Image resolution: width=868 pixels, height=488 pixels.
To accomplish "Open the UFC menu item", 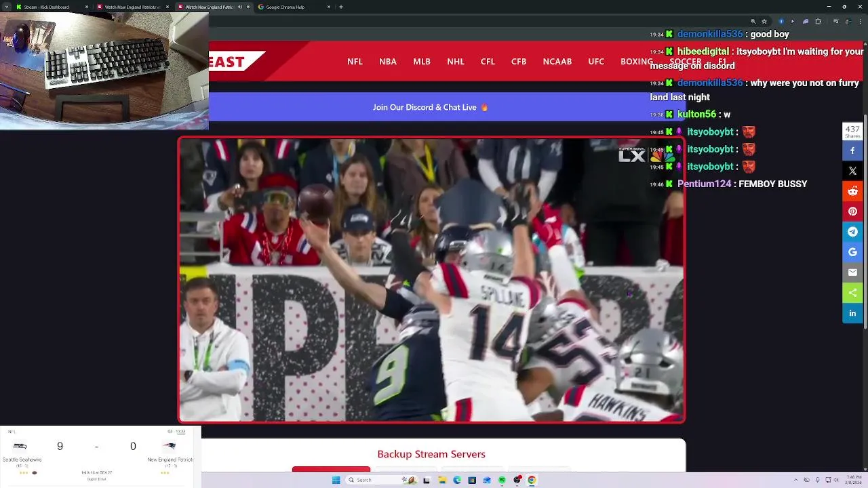I will [x=596, y=62].
